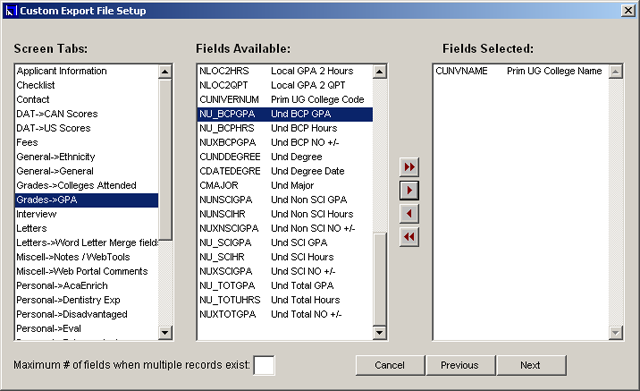Click the move-all-fields-right double arrow button

click(409, 167)
